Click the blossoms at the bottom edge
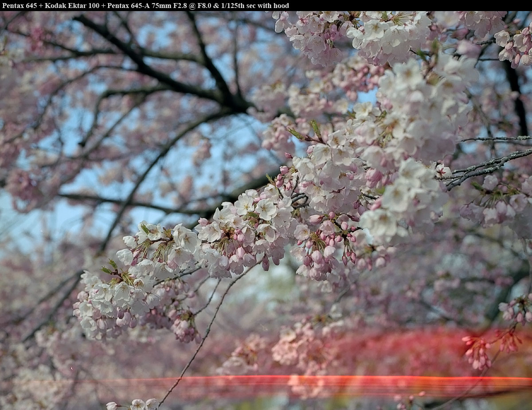The width and height of the screenshot is (532, 410). coord(133,404)
